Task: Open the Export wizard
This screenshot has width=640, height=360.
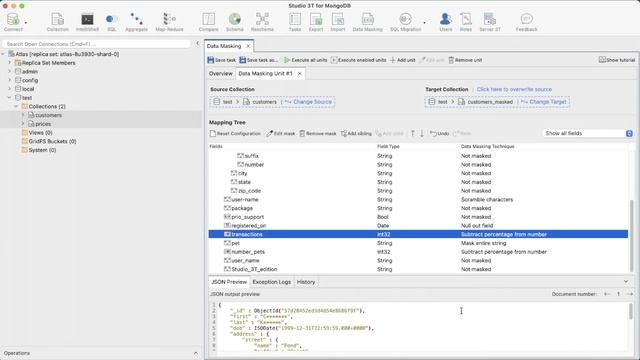Action: pos(316,22)
